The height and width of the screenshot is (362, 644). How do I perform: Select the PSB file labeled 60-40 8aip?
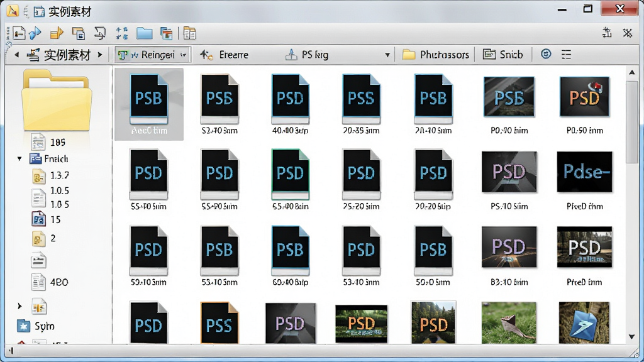pos(291,255)
